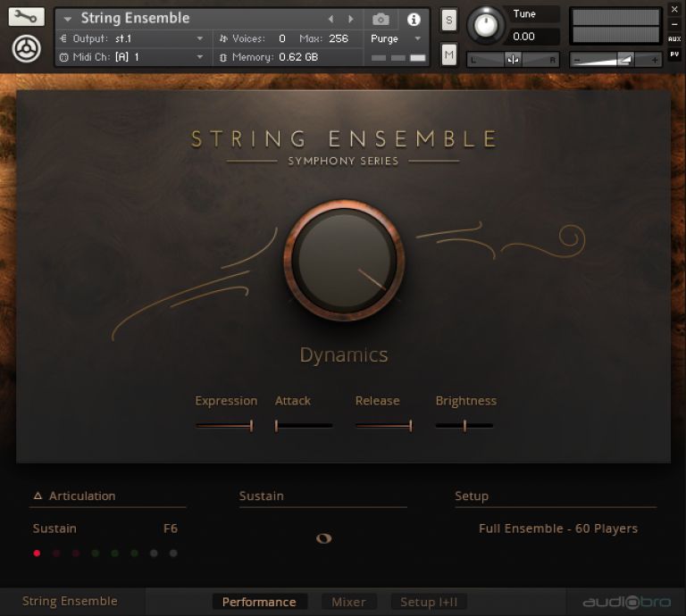Select the fifth green articulation dot

115,554
